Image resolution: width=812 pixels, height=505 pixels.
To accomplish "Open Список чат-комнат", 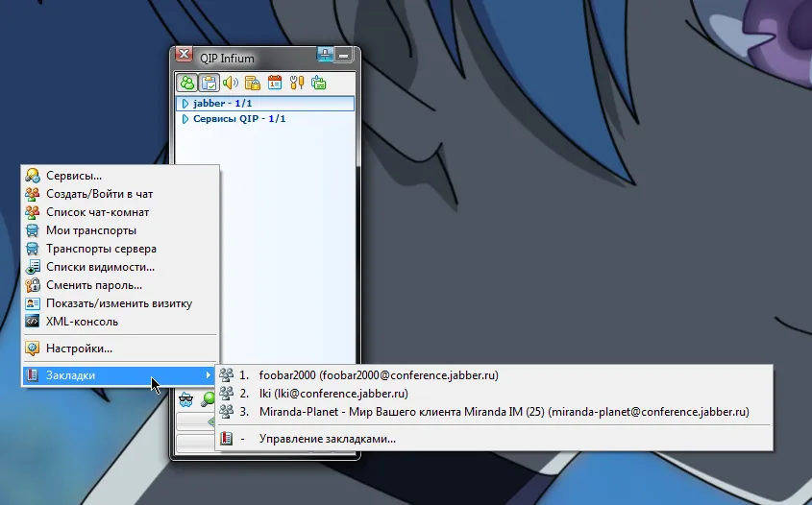I will [x=121, y=212].
